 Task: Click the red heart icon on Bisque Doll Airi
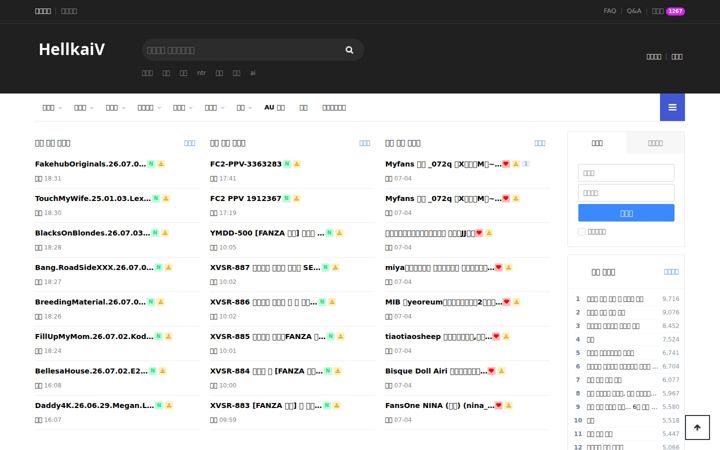click(x=491, y=371)
